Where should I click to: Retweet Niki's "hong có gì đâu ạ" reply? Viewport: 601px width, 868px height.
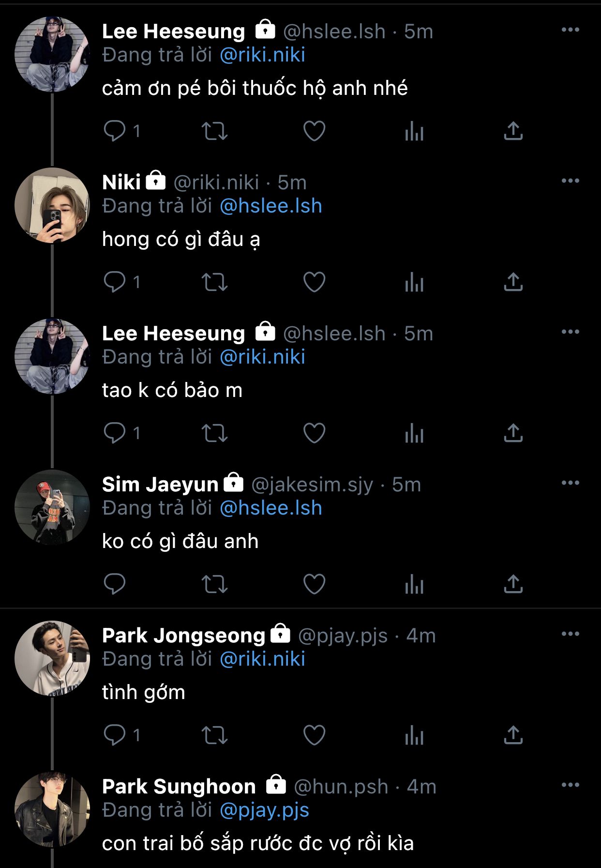(214, 282)
